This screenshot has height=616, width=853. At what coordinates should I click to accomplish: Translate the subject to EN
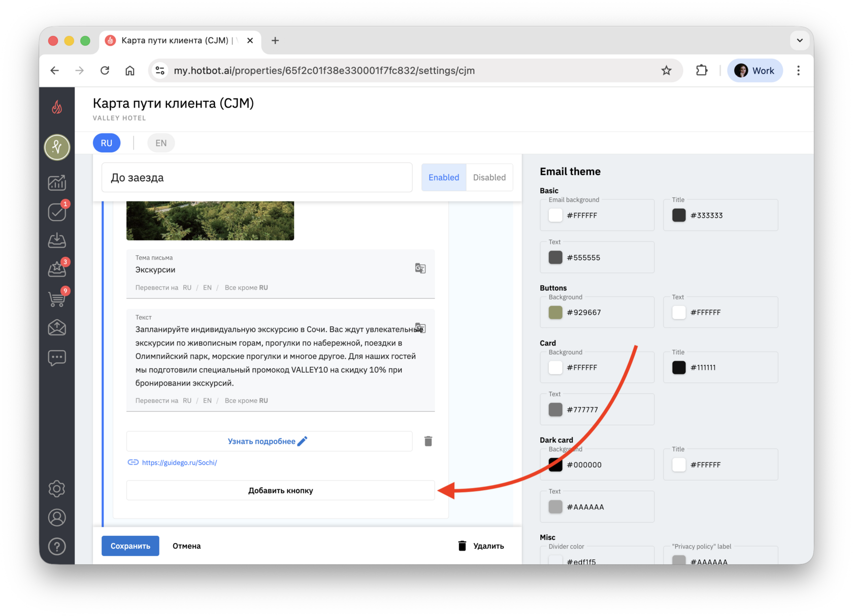tap(207, 288)
